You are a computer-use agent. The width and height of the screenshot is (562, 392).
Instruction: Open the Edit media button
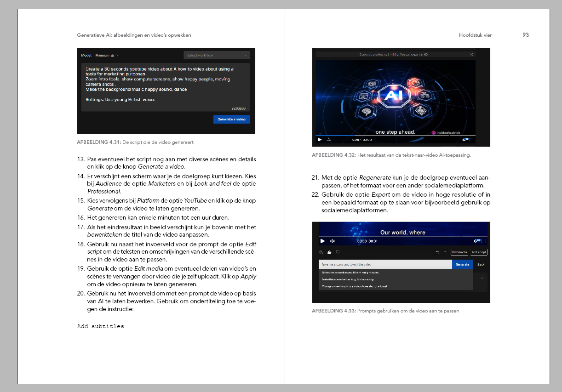point(459,252)
